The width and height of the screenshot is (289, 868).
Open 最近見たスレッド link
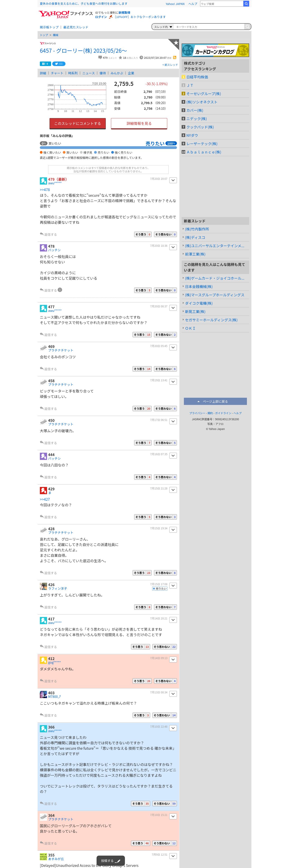point(76,27)
